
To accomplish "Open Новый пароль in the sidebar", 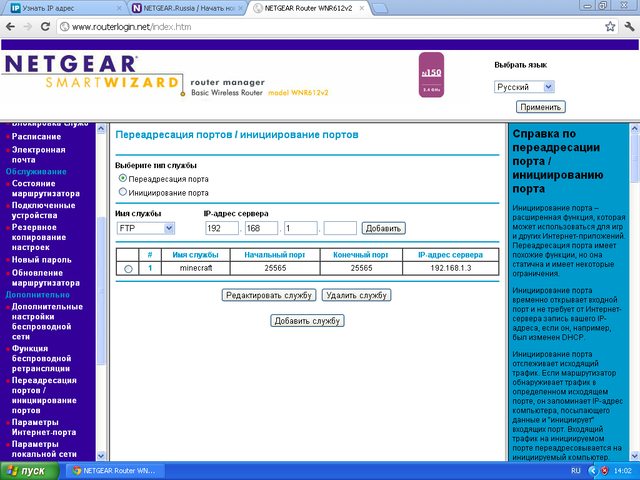I will 41,260.
